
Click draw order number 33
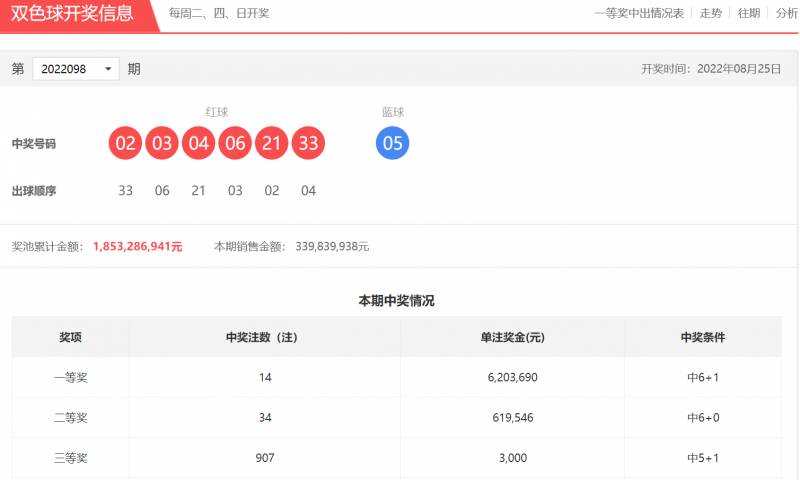click(126, 191)
